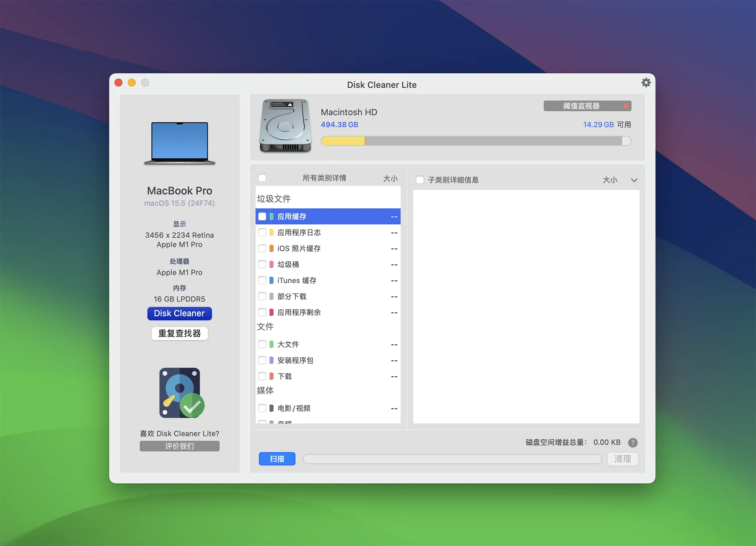Select the 电影/视频 row
The image size is (756, 546).
(x=328, y=408)
